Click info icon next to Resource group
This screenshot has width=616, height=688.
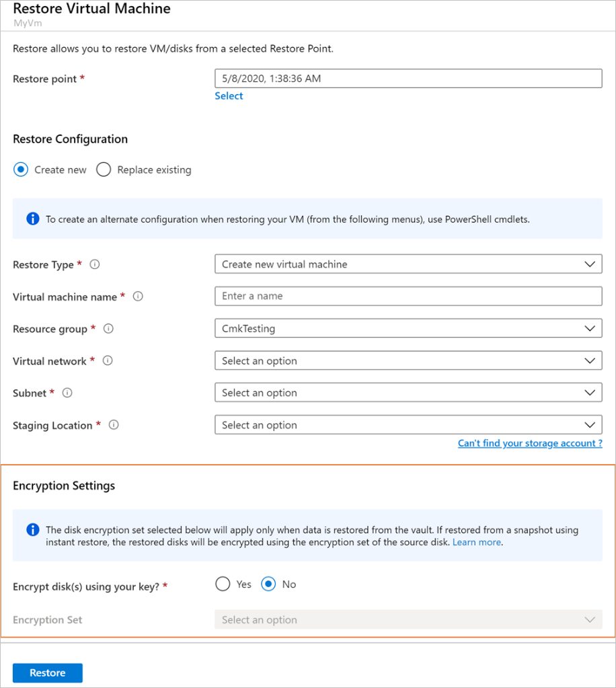point(108,329)
